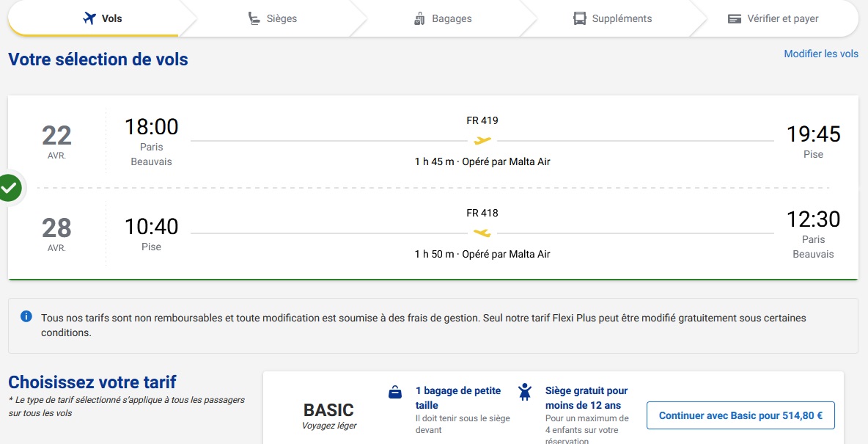
Task: Click the 28 Avr. return flight date
Action: 56,233
